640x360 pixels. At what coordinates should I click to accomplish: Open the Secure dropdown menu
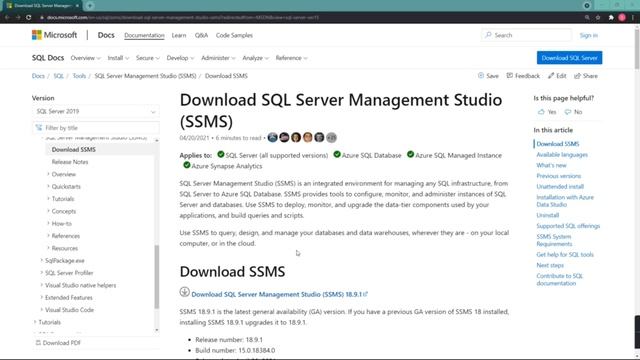point(148,58)
